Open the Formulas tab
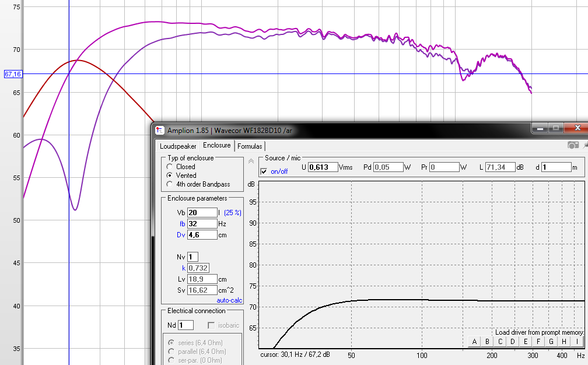Image resolution: width=588 pixels, height=365 pixels. [x=250, y=146]
